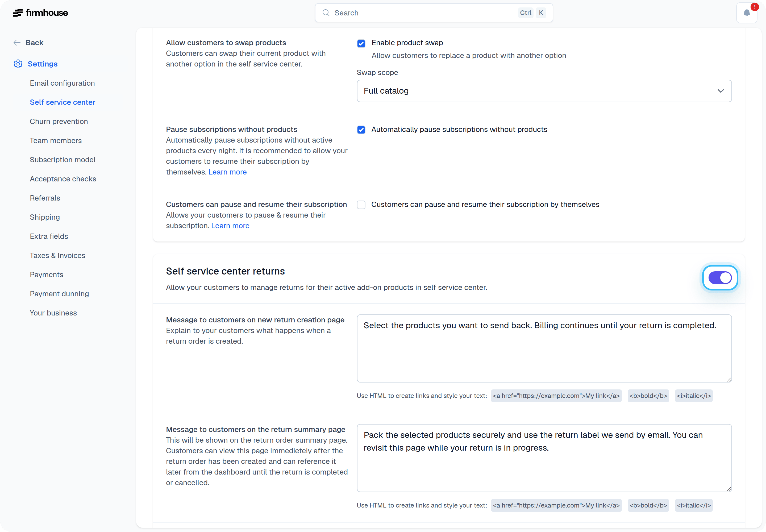766x532 pixels.
Task: Focus the Search field
Action: [x=434, y=13]
